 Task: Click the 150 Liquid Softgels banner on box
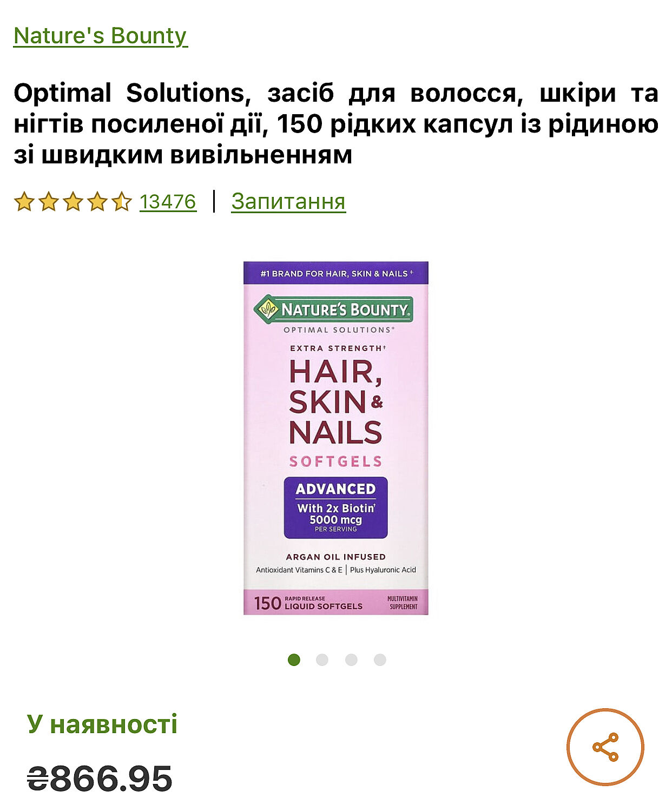coord(335,602)
